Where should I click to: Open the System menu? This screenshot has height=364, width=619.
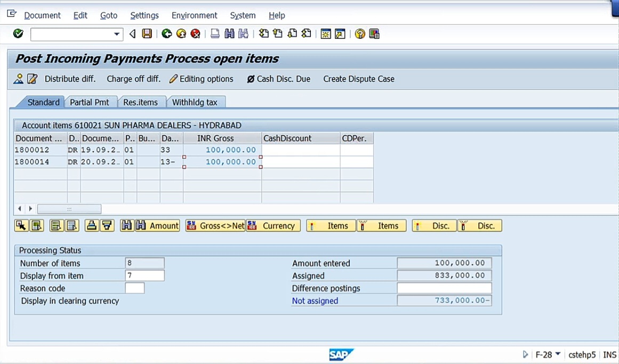(x=243, y=15)
